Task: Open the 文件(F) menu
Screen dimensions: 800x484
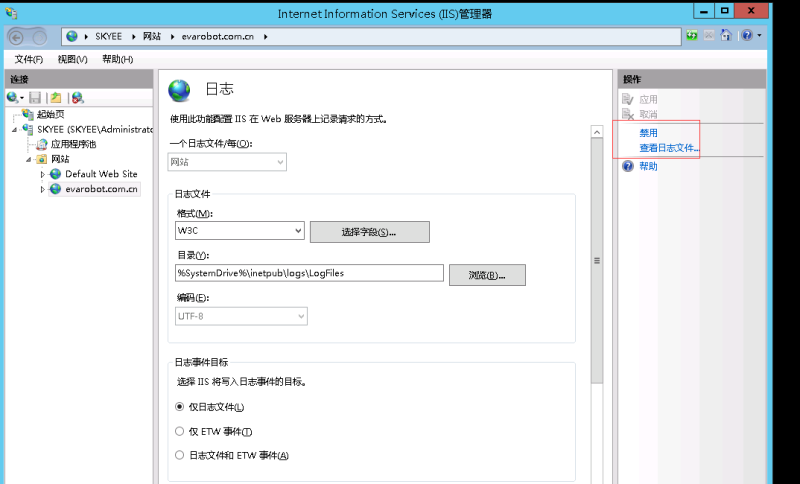Action: (29, 59)
